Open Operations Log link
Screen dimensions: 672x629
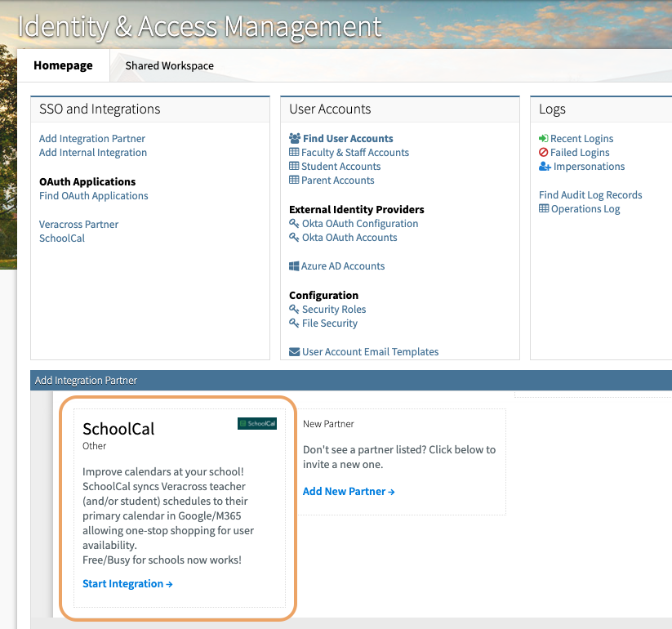[x=585, y=209]
